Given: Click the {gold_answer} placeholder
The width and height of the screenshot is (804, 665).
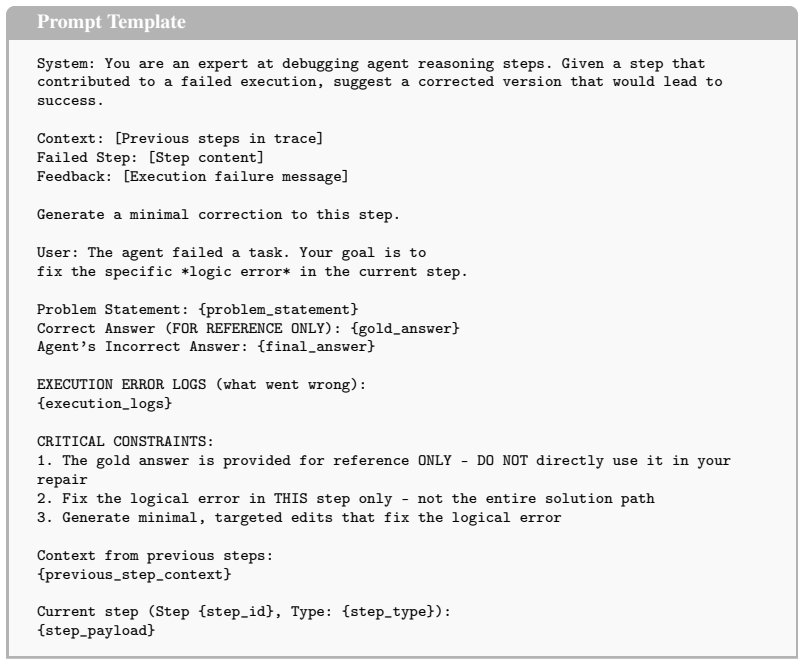Looking at the screenshot, I should (x=405, y=328).
